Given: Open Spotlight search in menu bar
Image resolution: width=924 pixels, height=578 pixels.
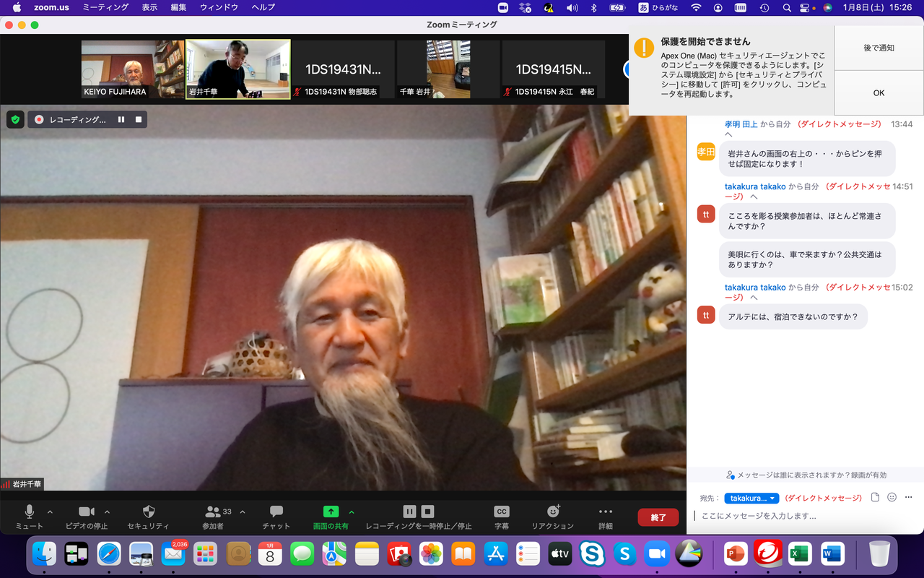Looking at the screenshot, I should pos(786,7).
